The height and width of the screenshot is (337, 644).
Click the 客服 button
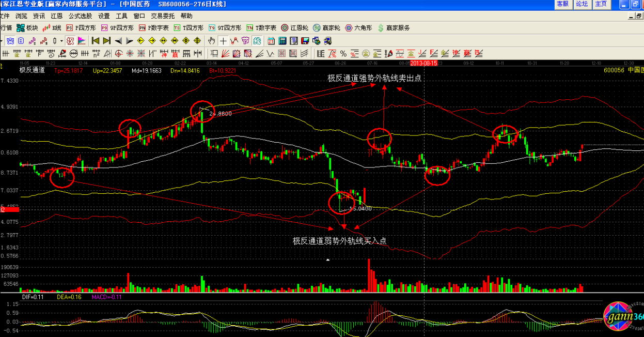click(x=562, y=4)
